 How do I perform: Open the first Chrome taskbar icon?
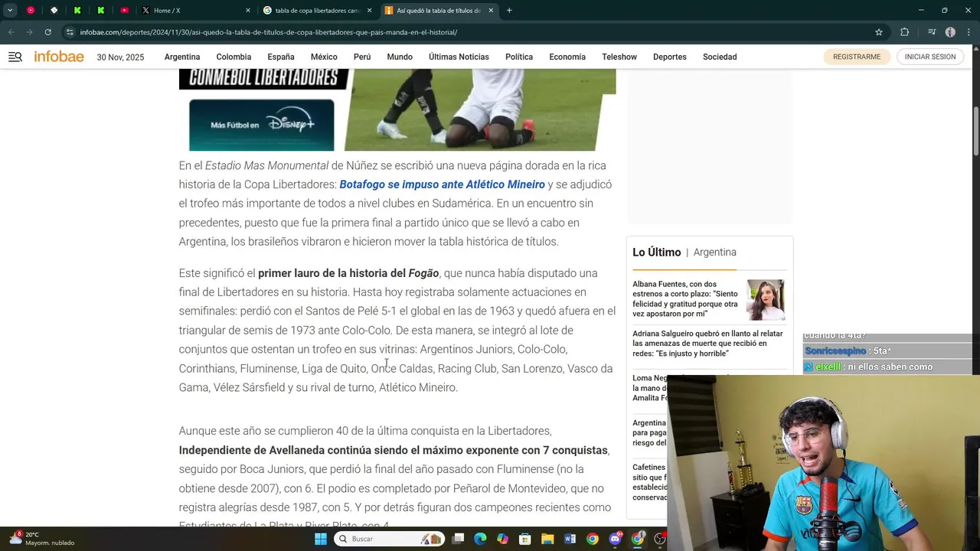click(593, 539)
